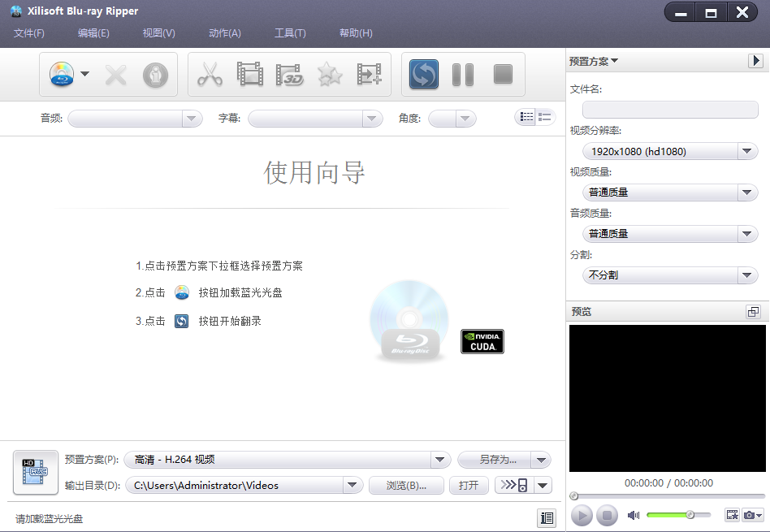The height and width of the screenshot is (532, 770).
Task: Open the 视频质量 dropdown
Action: (670, 192)
